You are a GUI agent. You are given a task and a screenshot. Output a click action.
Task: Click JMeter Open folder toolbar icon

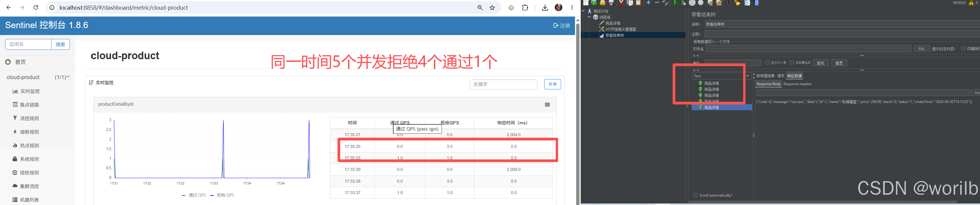(603, 3)
